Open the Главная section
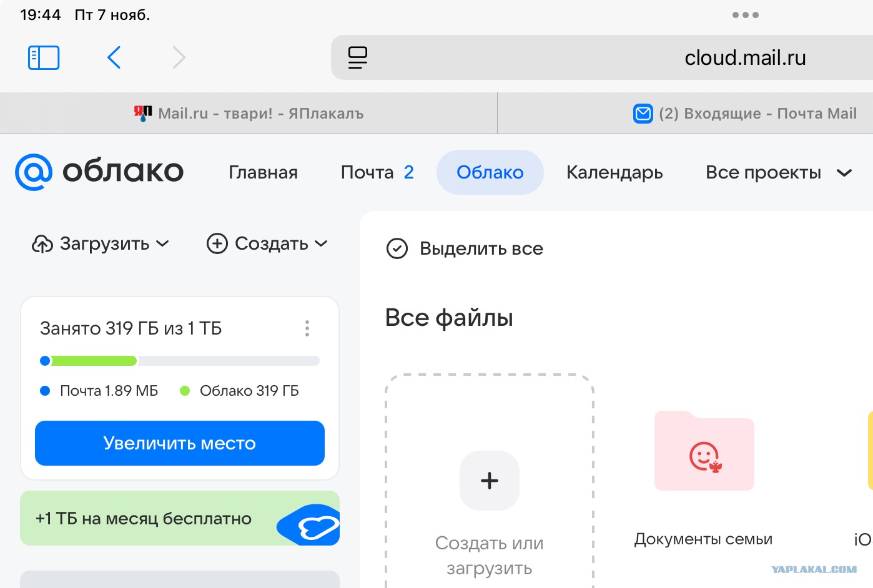Viewport: 873px width, 588px height. pos(263,172)
